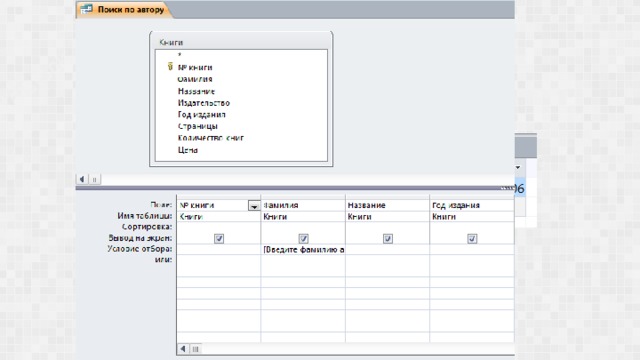Viewport: 640px width, 360px height.
Task: Select 'Фамилия' field in Книги table list
Action: click(195, 79)
